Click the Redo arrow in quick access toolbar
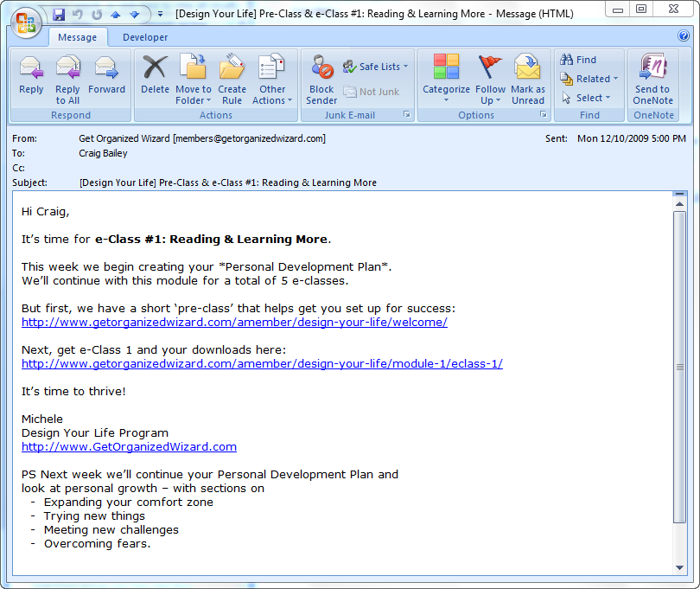The image size is (700, 589). point(97,15)
